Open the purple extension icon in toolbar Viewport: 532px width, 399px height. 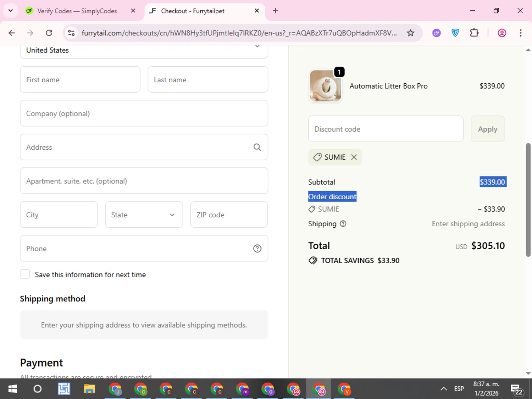(x=437, y=33)
